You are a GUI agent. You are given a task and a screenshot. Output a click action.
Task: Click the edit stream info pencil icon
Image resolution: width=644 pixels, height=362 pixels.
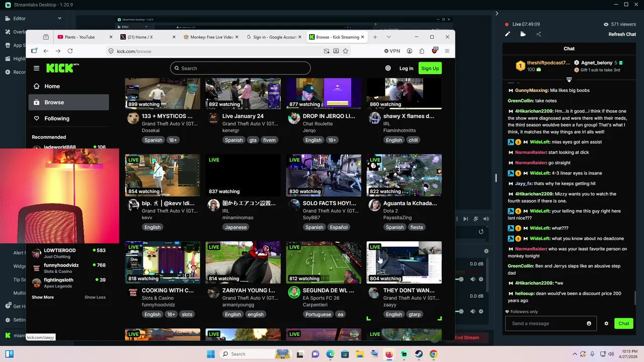[x=508, y=34]
